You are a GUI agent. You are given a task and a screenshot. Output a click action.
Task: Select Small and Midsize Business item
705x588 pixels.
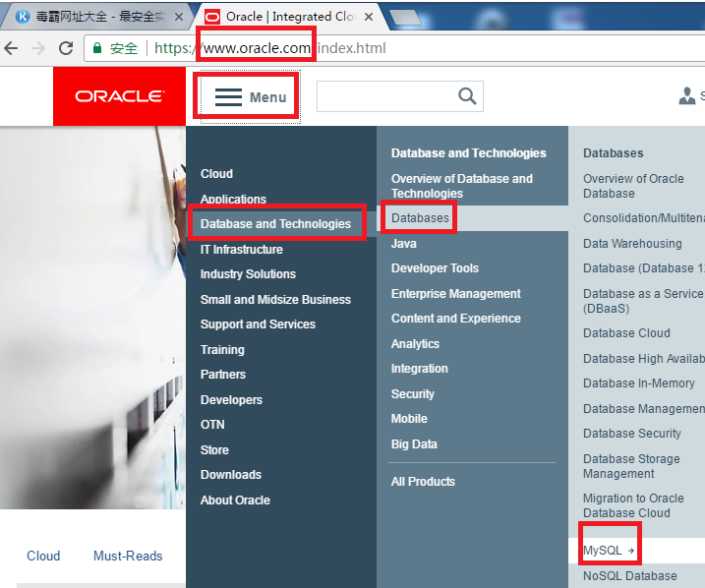(x=276, y=299)
